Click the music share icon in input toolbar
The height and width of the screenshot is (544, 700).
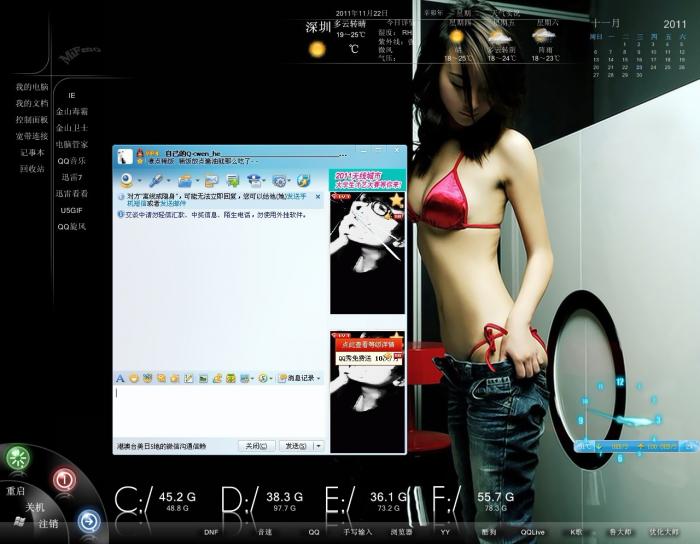click(217, 378)
